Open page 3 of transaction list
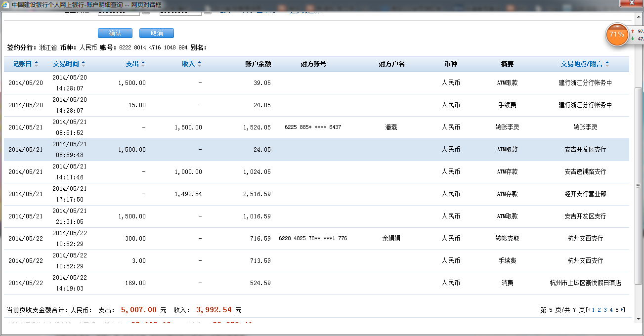Image resolution: width=644 pixels, height=336 pixels. point(605,310)
